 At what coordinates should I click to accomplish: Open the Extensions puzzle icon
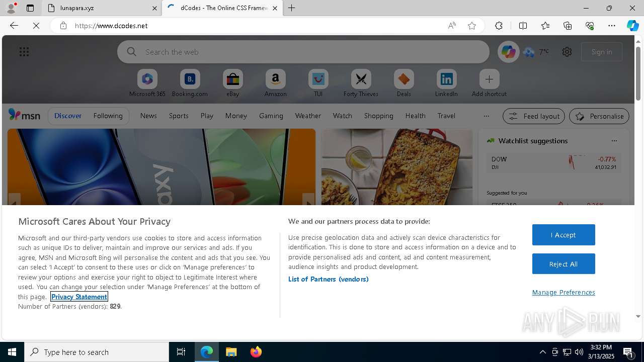[499, 26]
